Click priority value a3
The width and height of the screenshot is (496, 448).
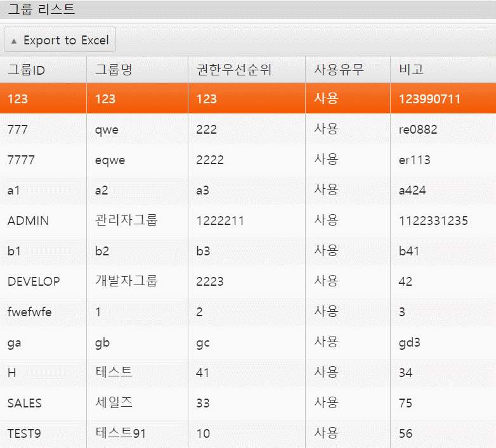tap(203, 191)
